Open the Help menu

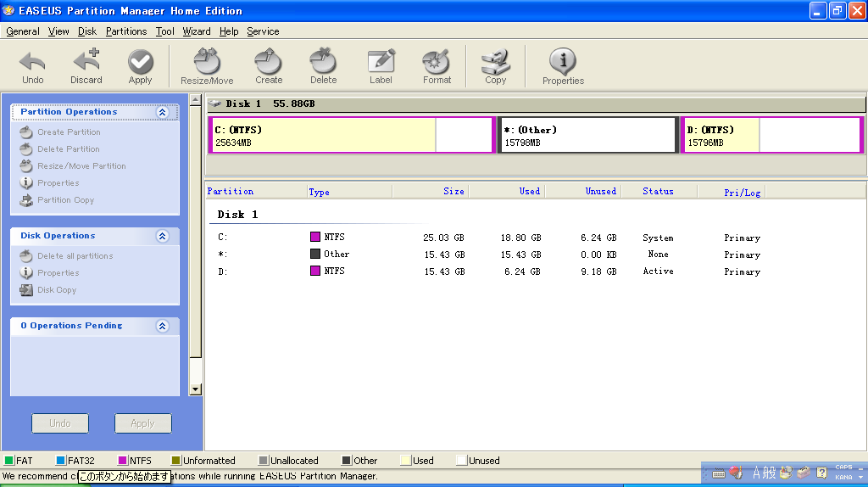[229, 31]
